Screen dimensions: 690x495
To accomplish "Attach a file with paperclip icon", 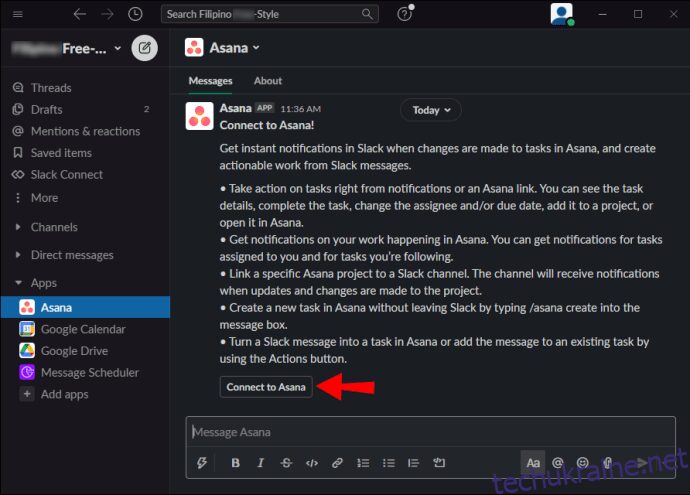I will (607, 463).
